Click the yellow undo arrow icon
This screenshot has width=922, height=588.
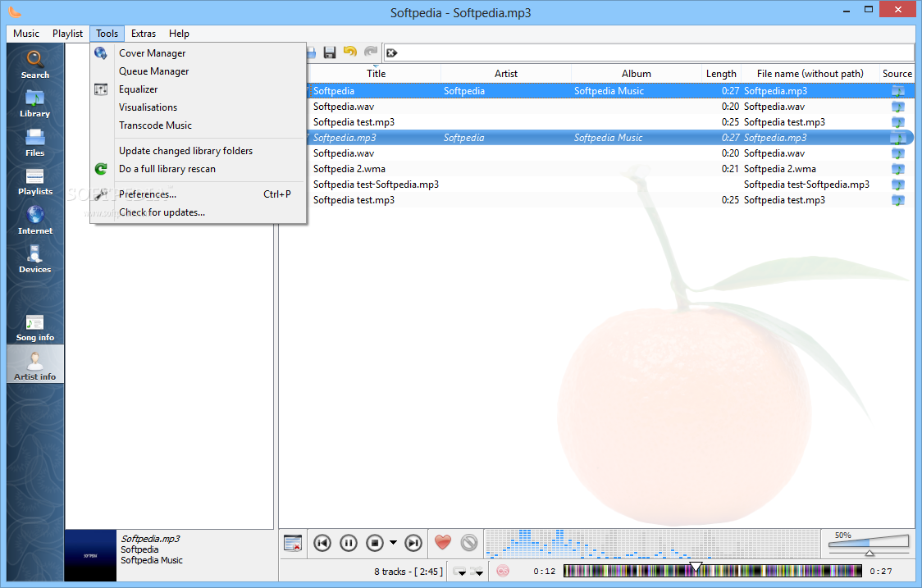coord(350,52)
